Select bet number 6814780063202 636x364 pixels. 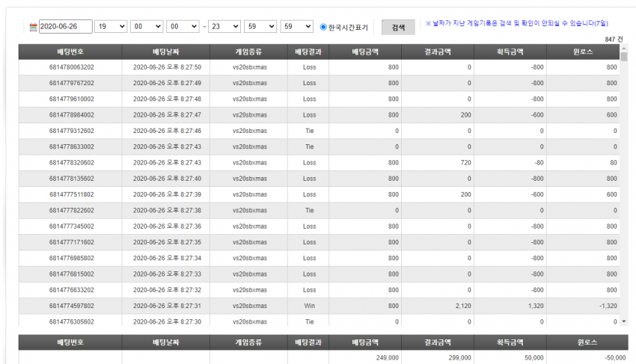tap(71, 67)
